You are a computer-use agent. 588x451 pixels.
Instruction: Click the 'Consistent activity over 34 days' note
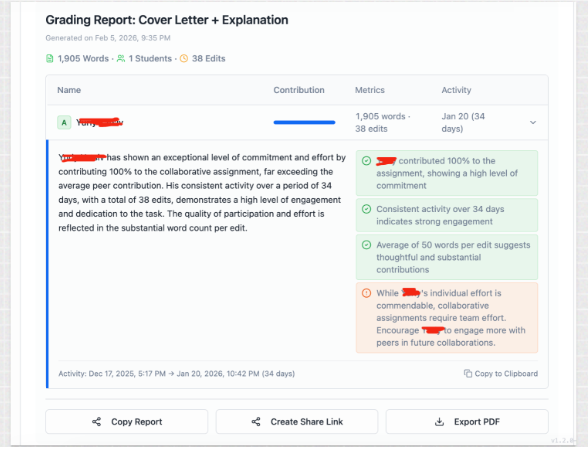[447, 215]
